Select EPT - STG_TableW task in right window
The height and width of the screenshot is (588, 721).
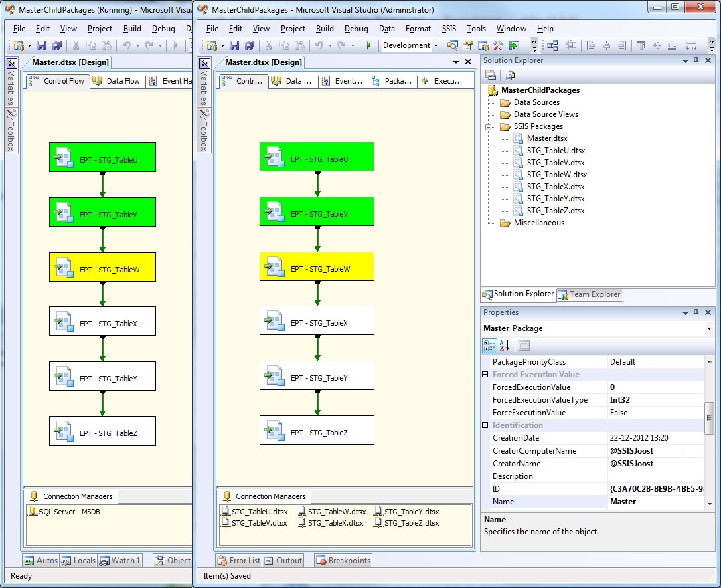pyautogui.click(x=317, y=266)
